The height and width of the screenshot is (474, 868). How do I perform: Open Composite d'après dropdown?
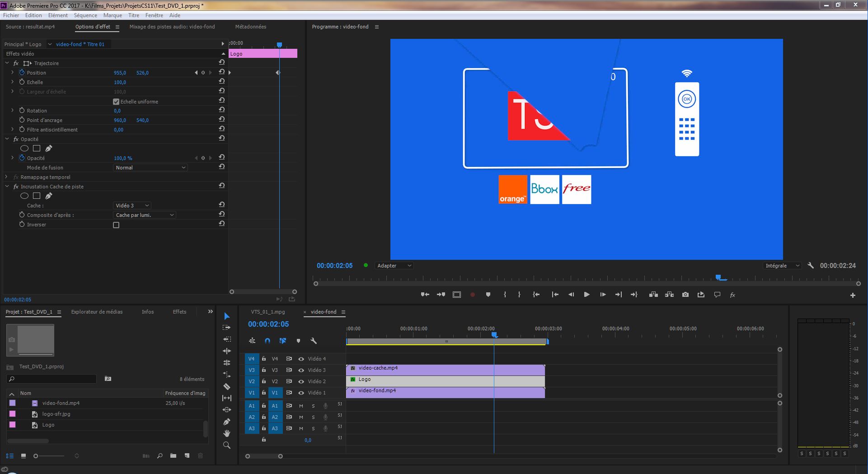point(144,215)
